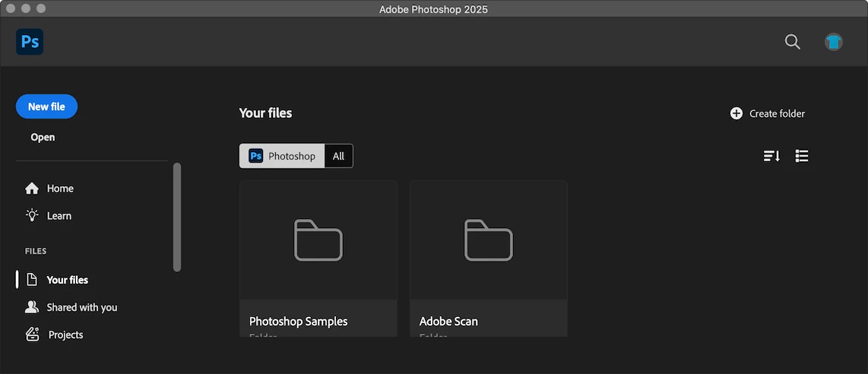Filter files by Photoshop
The height and width of the screenshot is (374, 868).
pyautogui.click(x=282, y=156)
